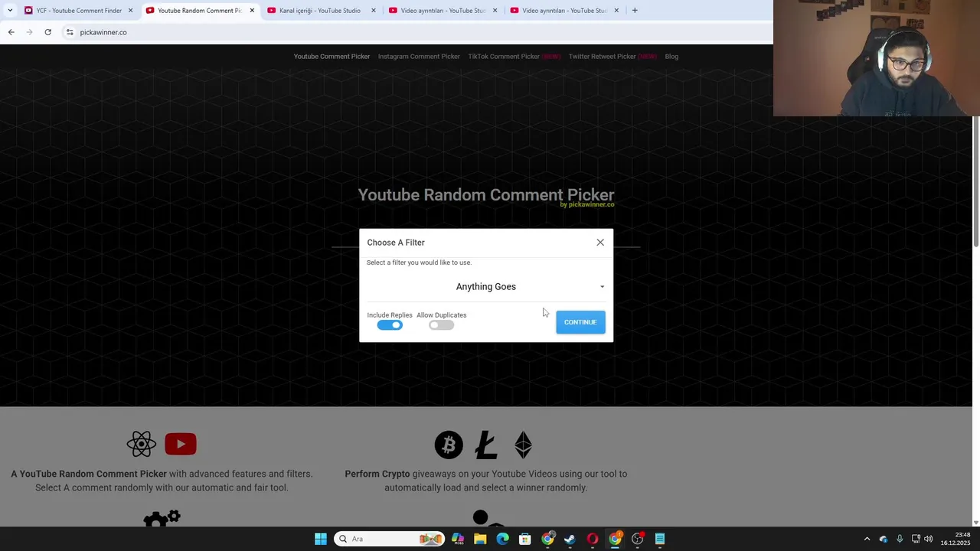980x551 pixels.
Task: Open the network tray icon
Action: (916, 539)
